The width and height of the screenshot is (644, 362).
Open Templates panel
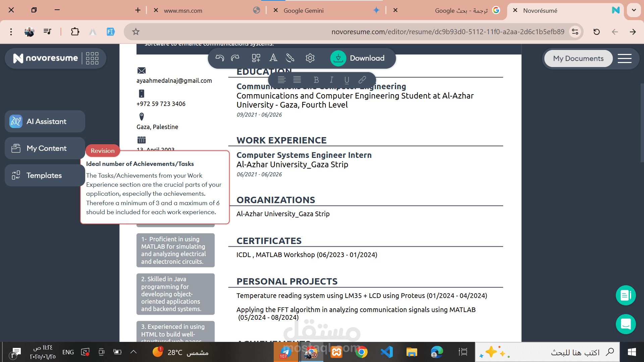point(45,175)
